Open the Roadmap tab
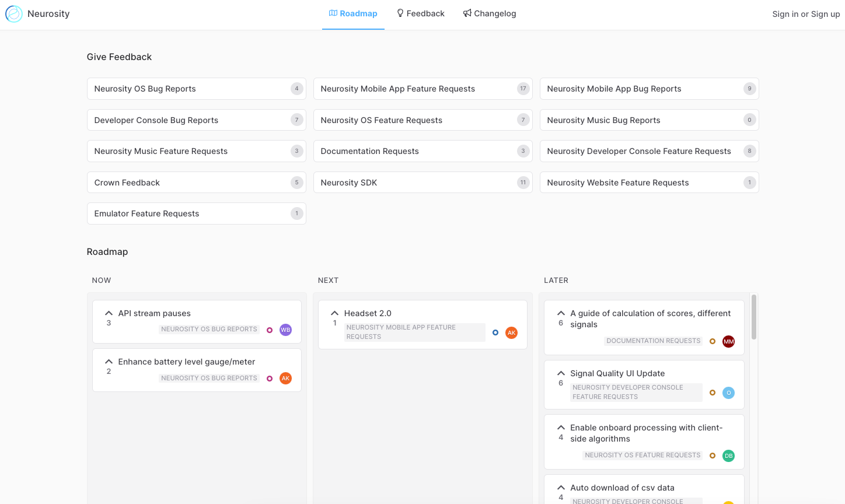Screen dimensions: 845x504 (x=353, y=13)
